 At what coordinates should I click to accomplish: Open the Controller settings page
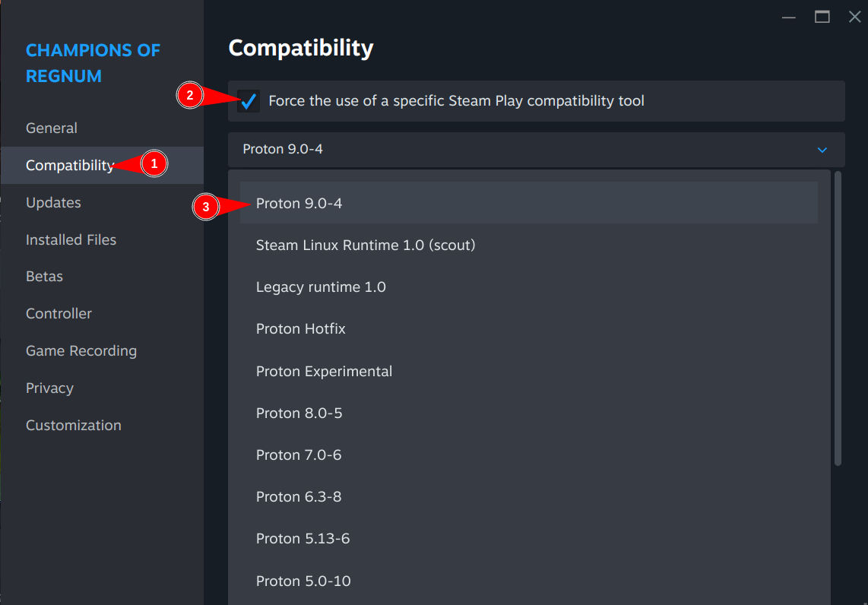(59, 314)
